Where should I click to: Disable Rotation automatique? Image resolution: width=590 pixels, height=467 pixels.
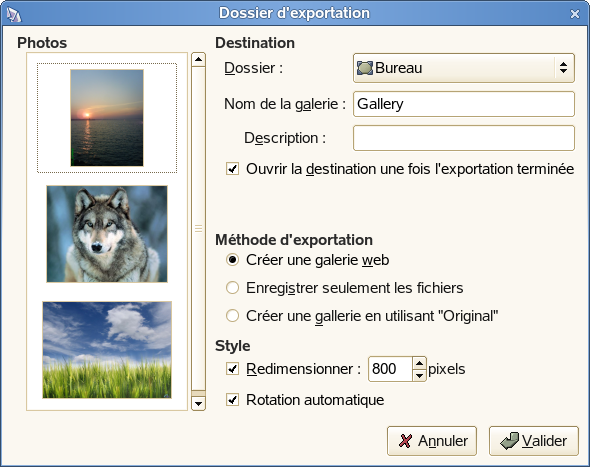point(233,399)
